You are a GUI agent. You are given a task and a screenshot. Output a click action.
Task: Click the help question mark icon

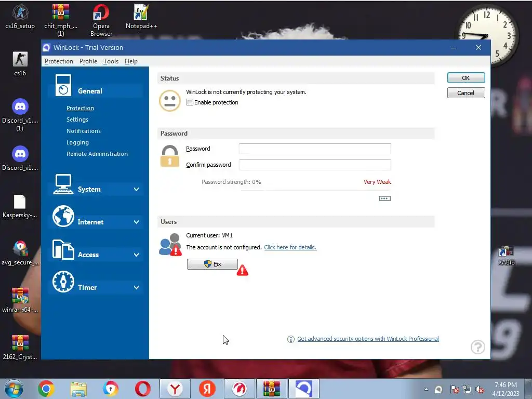click(478, 347)
